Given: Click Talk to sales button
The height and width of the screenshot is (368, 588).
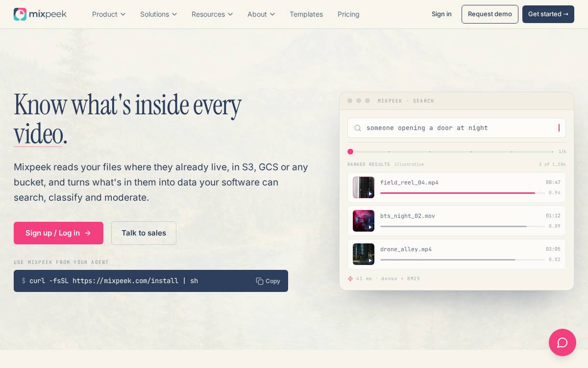Looking at the screenshot, I should coord(144,233).
